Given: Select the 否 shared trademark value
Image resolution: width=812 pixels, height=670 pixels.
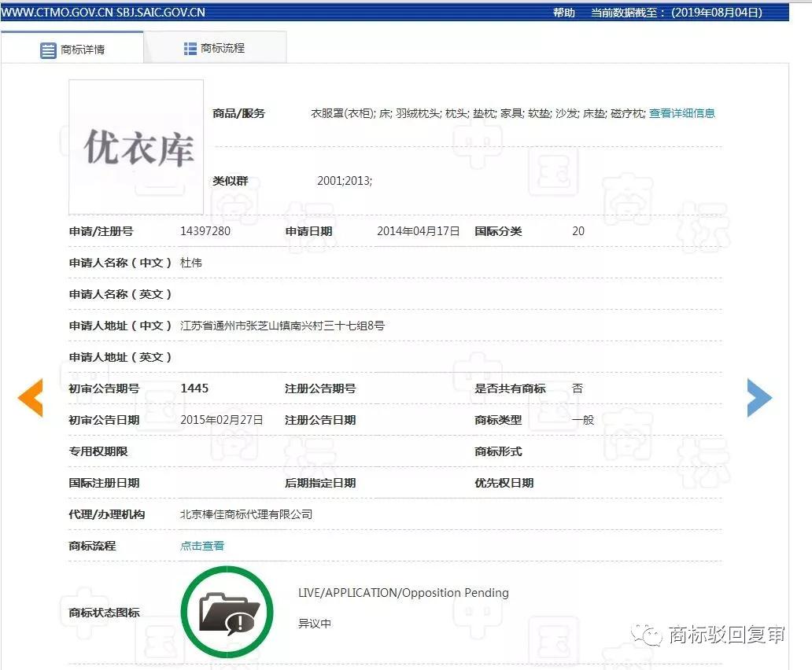Looking at the screenshot, I should [578, 388].
